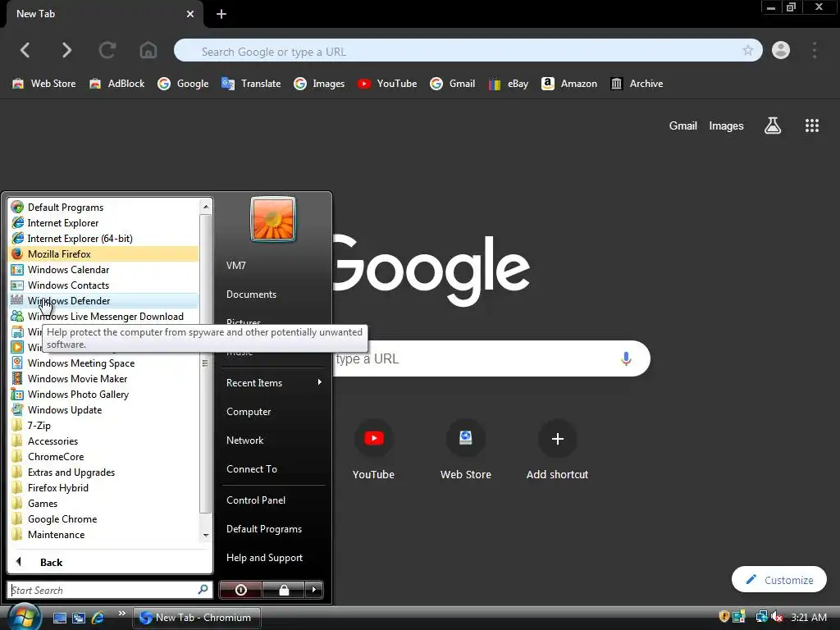Click the Start Search field
Viewport: 840px width, 630px height.
point(110,590)
